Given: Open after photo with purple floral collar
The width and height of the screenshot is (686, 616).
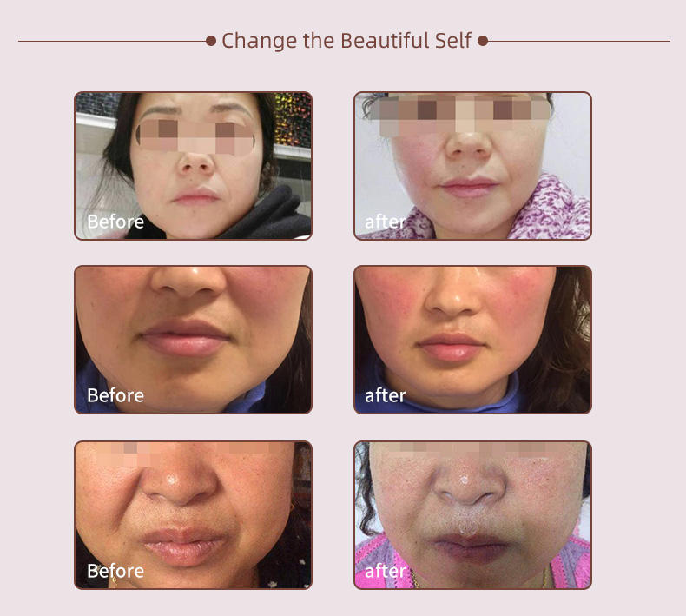Looking at the screenshot, I should tap(472, 165).
